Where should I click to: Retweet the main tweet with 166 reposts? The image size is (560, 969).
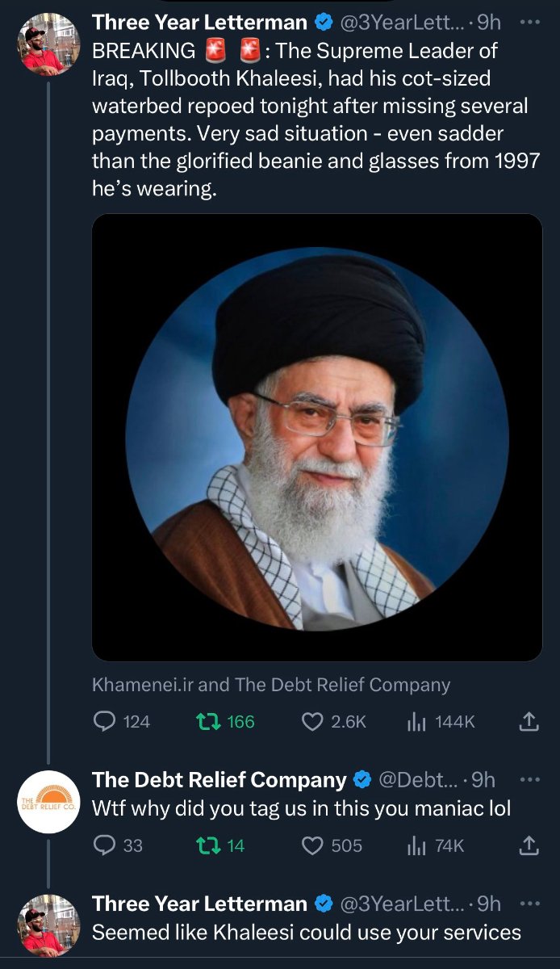click(205, 721)
